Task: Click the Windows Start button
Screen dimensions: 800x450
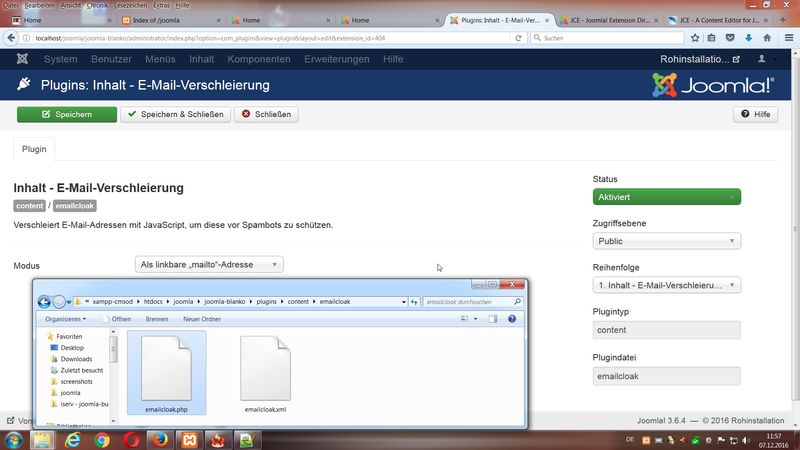Action: coord(14,439)
